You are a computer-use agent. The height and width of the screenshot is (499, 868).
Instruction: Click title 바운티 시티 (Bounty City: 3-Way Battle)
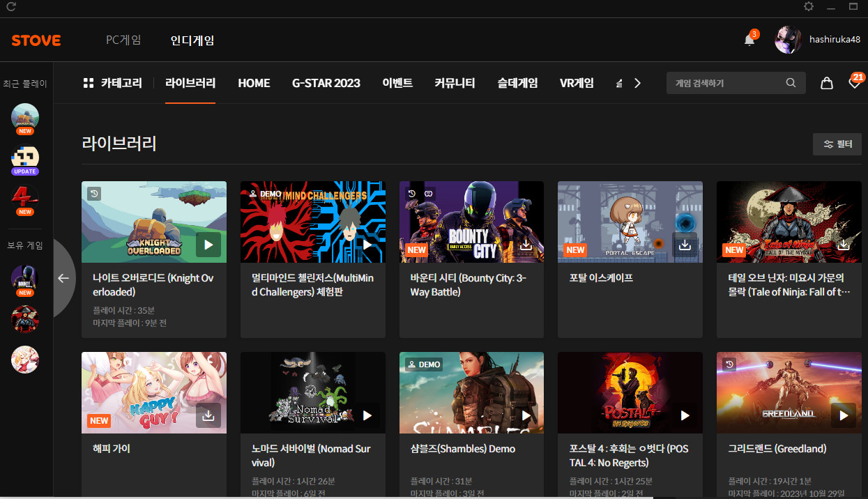tap(469, 285)
